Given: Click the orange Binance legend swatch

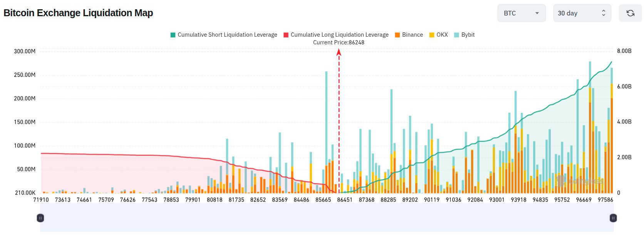Looking at the screenshot, I should coord(397,35).
